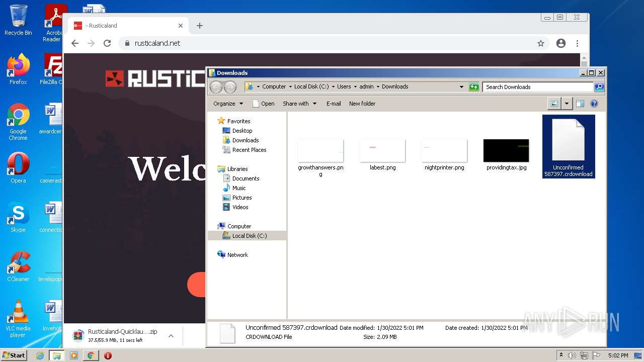Click E-mail in Explorer toolbar
Image resolution: width=644 pixels, height=362 pixels.
coord(334,104)
